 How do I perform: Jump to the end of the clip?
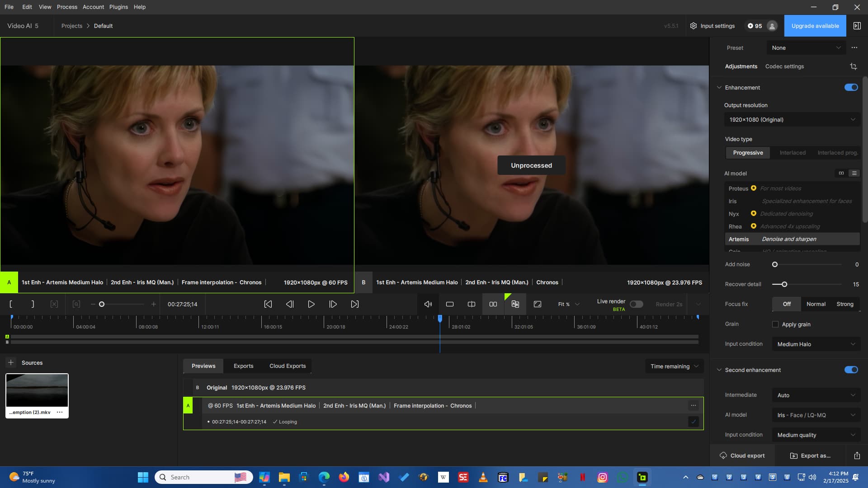[355, 304]
